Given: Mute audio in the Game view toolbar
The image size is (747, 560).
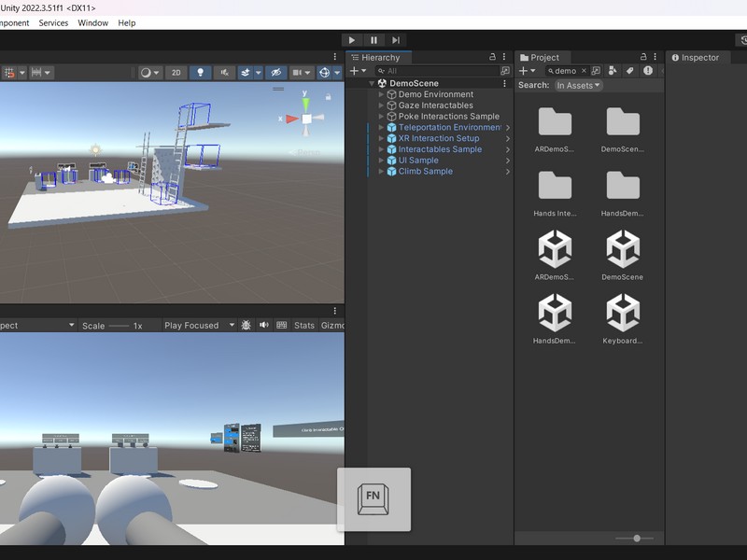Looking at the screenshot, I should click(266, 325).
